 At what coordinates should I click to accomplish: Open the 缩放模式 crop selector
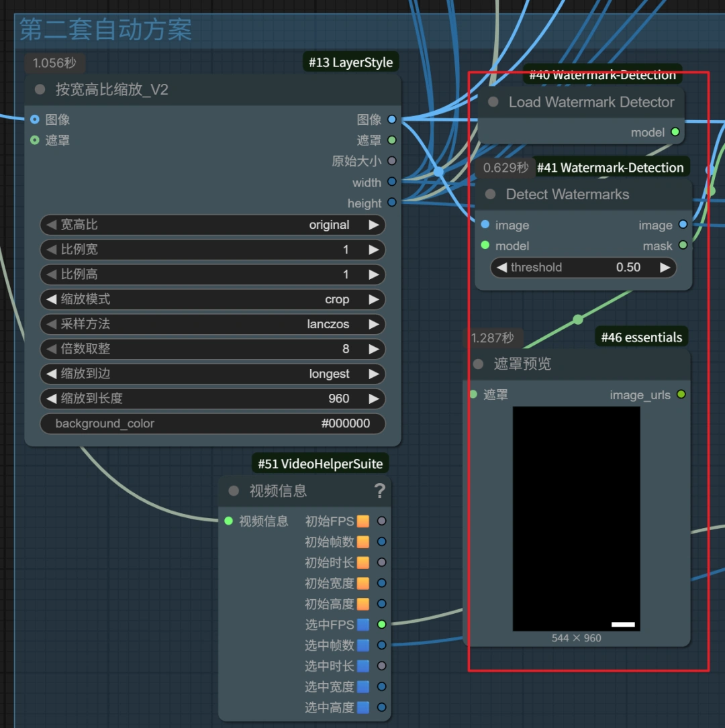click(212, 299)
